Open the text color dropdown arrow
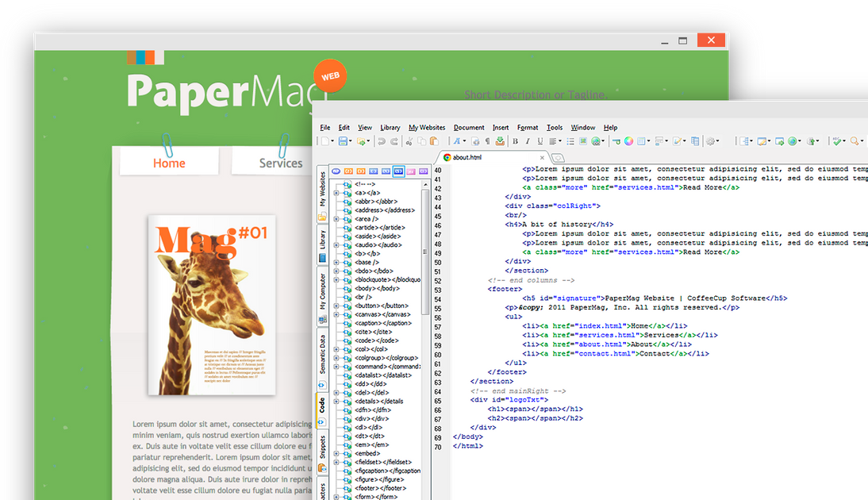Viewport: 868px width, 500px height. [464, 140]
